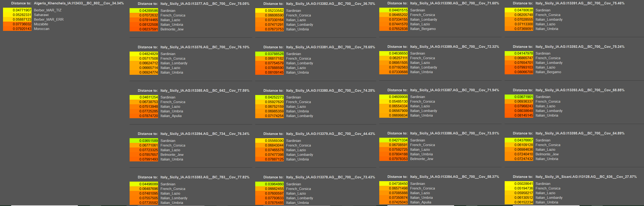Click header of sample I13394 BC_734

click(x=205, y=134)
